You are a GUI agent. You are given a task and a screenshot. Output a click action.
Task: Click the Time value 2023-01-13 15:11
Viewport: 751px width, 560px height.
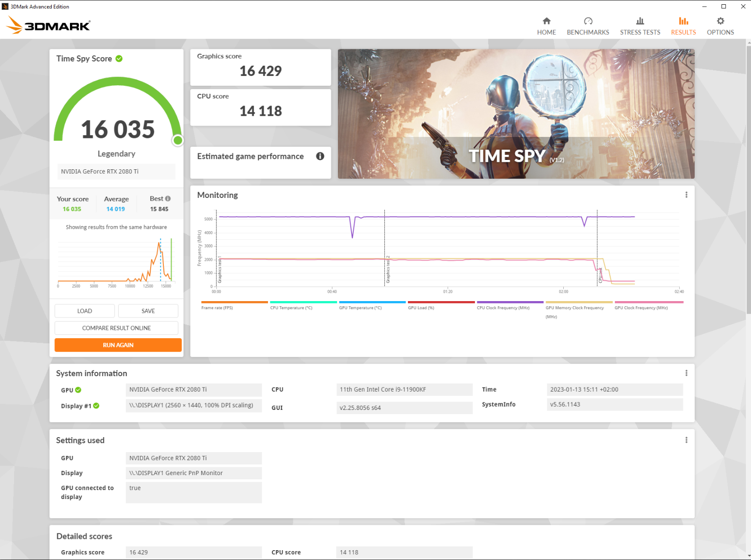pyautogui.click(x=615, y=389)
